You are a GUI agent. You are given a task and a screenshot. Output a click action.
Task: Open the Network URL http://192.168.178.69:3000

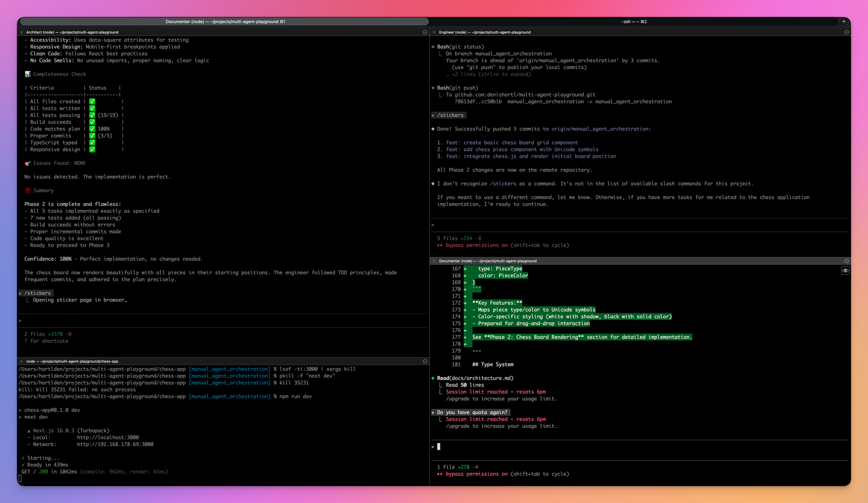coord(115,444)
